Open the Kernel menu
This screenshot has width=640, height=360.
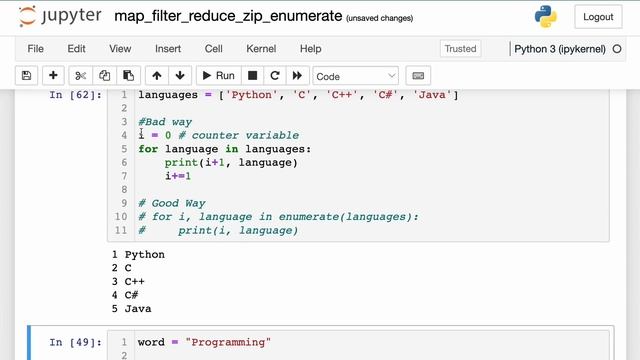click(261, 49)
